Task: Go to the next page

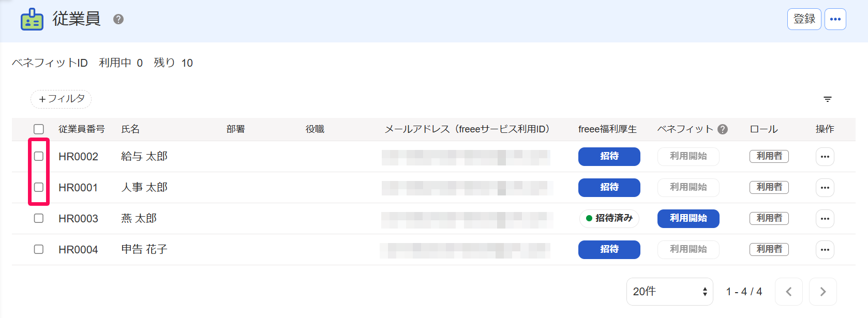Action: click(823, 292)
